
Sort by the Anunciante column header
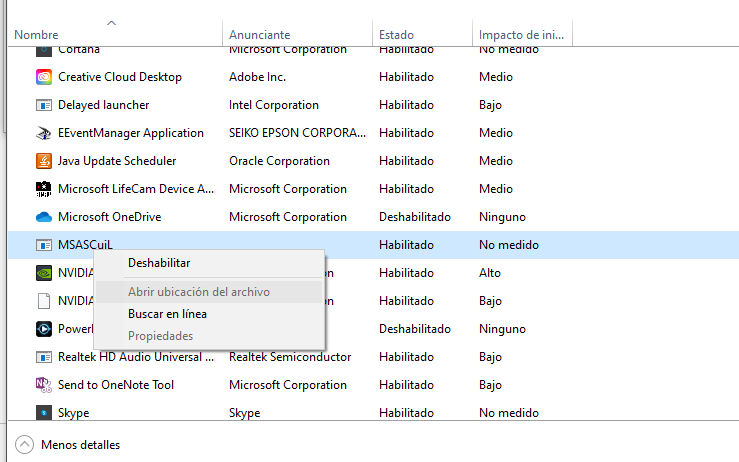coord(259,35)
